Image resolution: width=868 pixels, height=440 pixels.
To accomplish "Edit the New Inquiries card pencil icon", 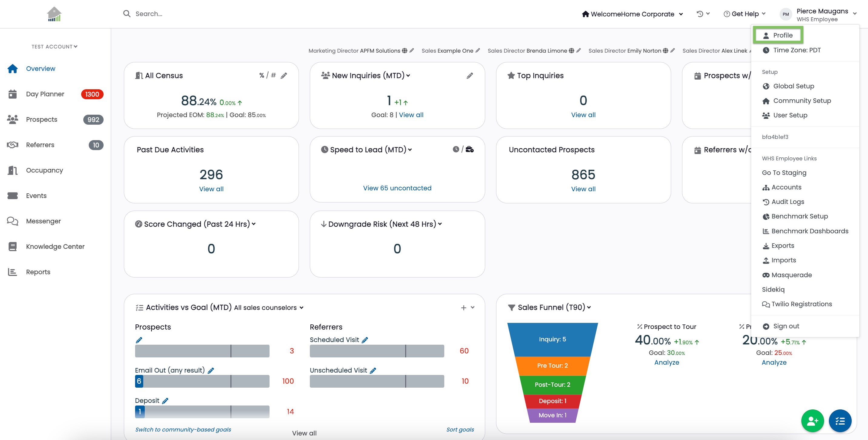I will coord(470,75).
